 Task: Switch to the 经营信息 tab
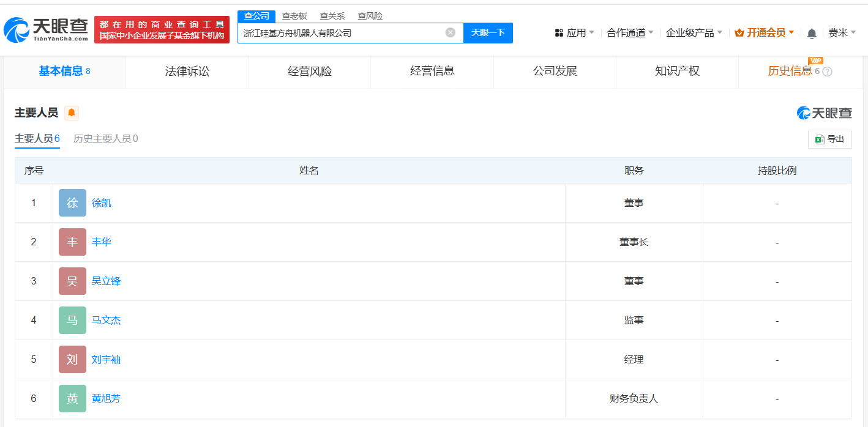432,72
